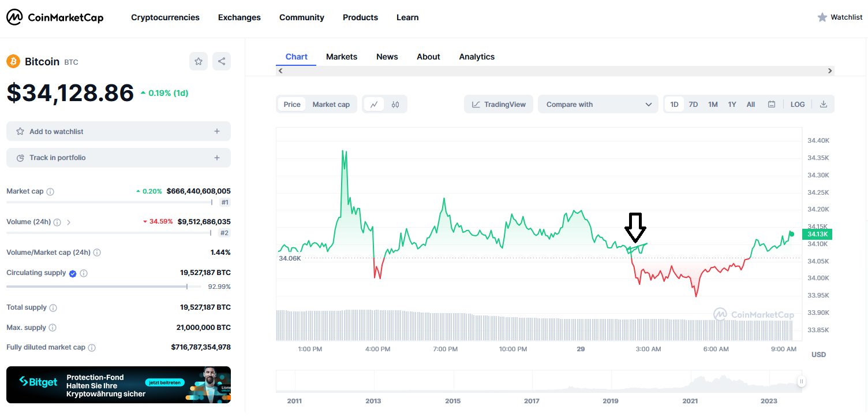Toggle LOG scale on the chart
Image resolution: width=868 pixels, height=416 pixels.
(798, 105)
